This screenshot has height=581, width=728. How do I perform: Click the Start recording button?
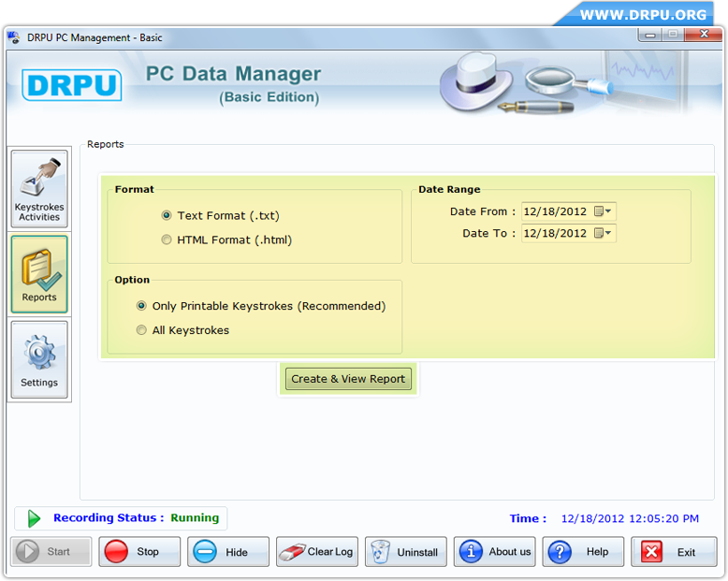click(x=51, y=552)
